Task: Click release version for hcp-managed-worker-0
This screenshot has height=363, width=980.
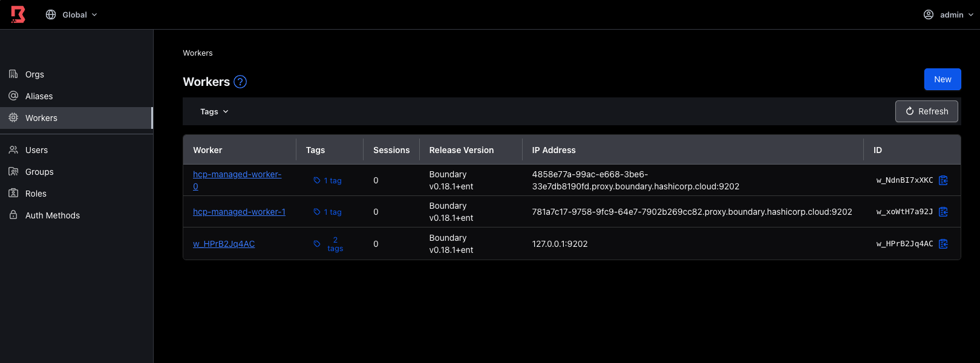Action: (451, 180)
